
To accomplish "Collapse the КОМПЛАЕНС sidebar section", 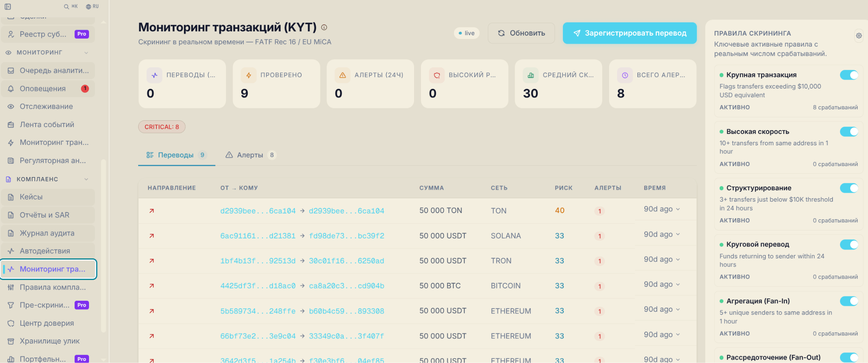I will coord(86,179).
